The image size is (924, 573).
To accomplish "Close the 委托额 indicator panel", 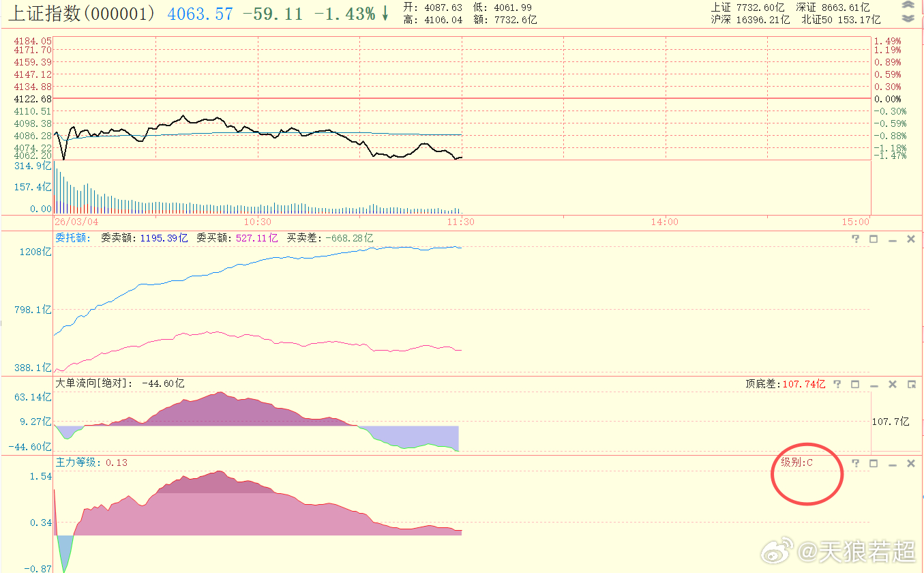I will (x=910, y=239).
